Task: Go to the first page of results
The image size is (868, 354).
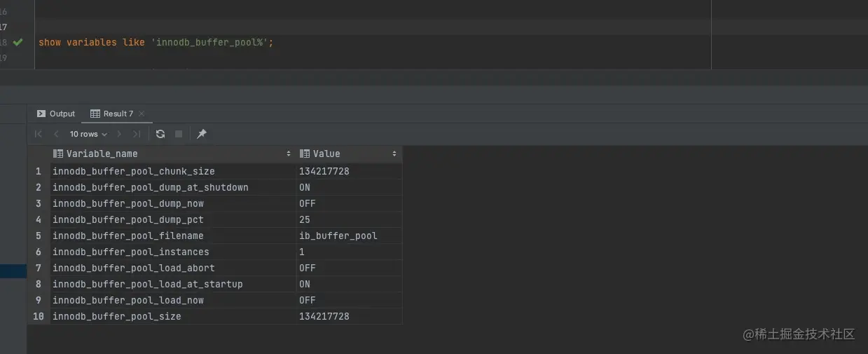Action: point(39,134)
